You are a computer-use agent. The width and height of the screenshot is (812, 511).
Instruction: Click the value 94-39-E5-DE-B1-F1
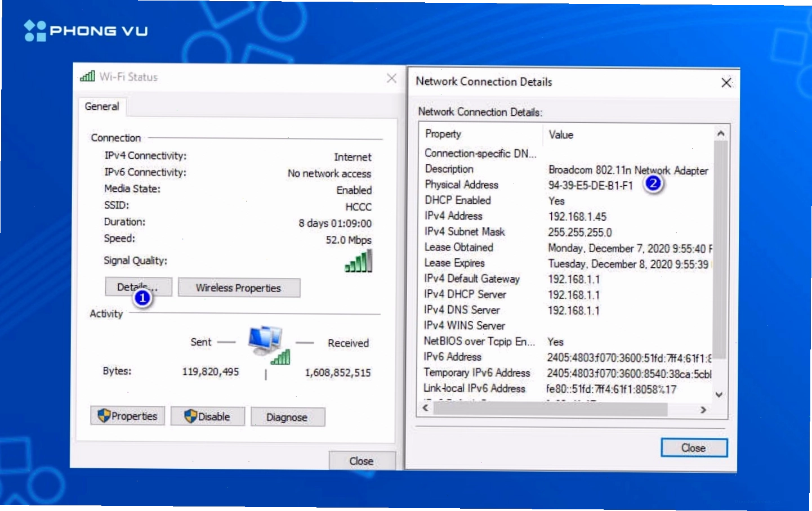point(591,185)
